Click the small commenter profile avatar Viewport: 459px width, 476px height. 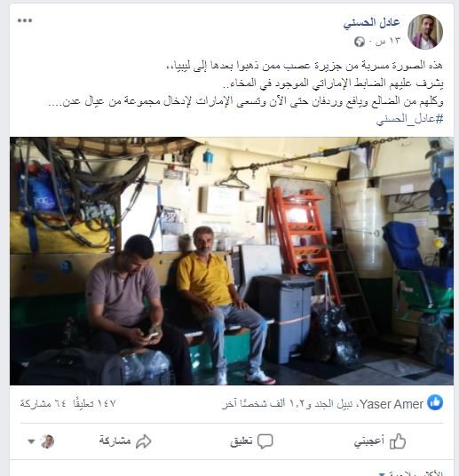[47, 441]
